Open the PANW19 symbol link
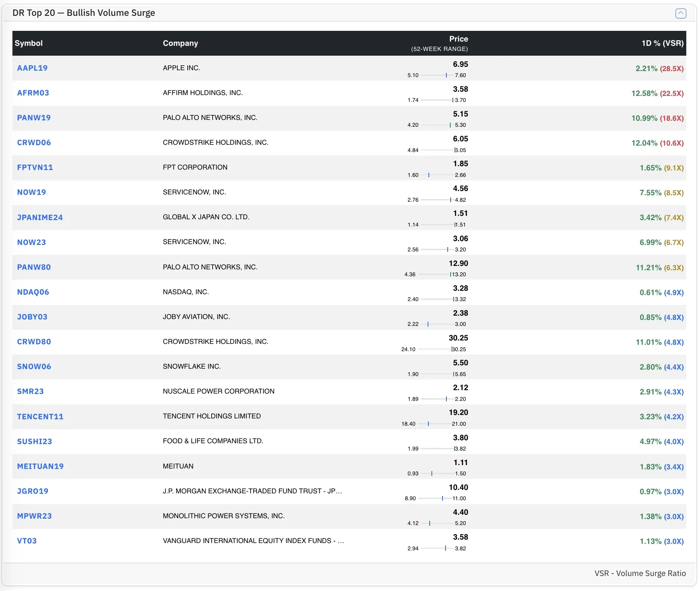The width and height of the screenshot is (700, 591). pyautogui.click(x=34, y=118)
